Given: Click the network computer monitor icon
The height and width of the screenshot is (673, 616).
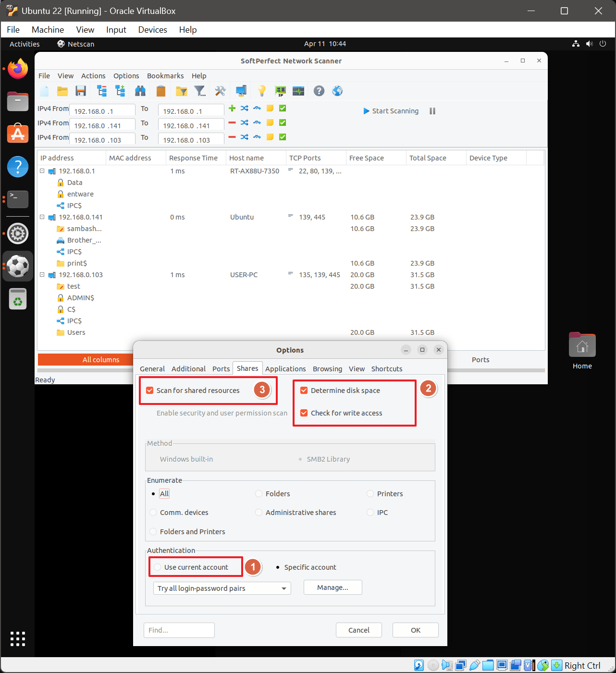Looking at the screenshot, I should pos(241,91).
